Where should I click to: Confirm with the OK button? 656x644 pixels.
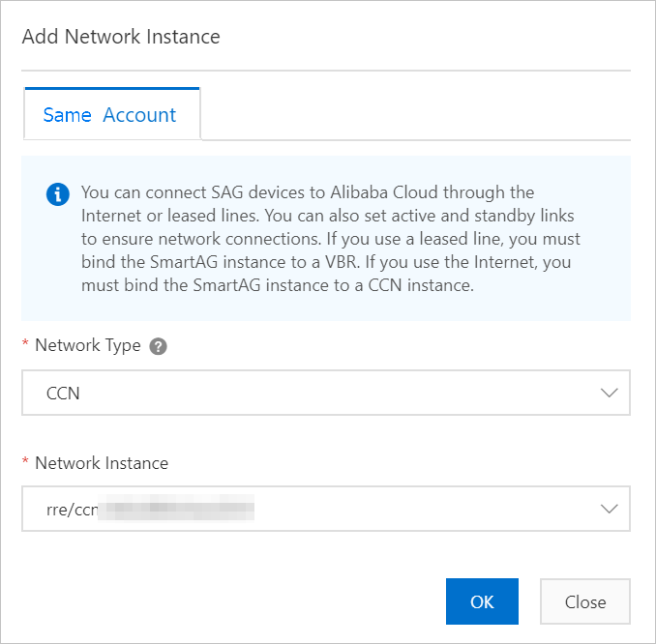(x=482, y=601)
